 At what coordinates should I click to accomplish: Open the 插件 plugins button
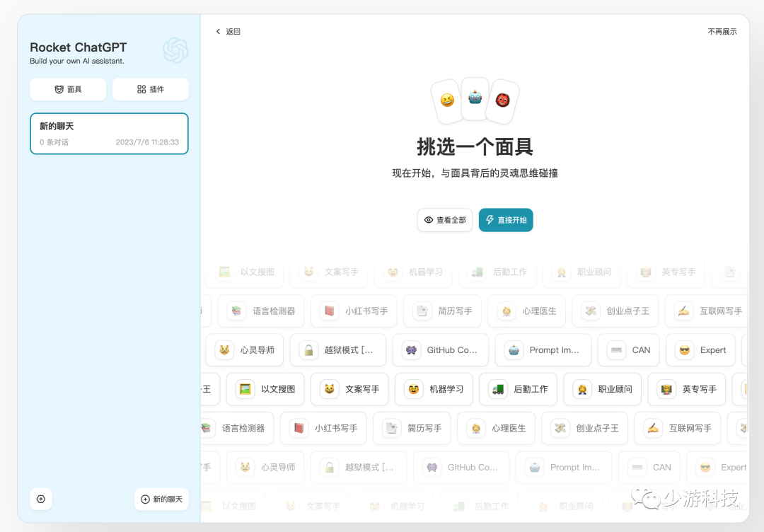tap(151, 90)
